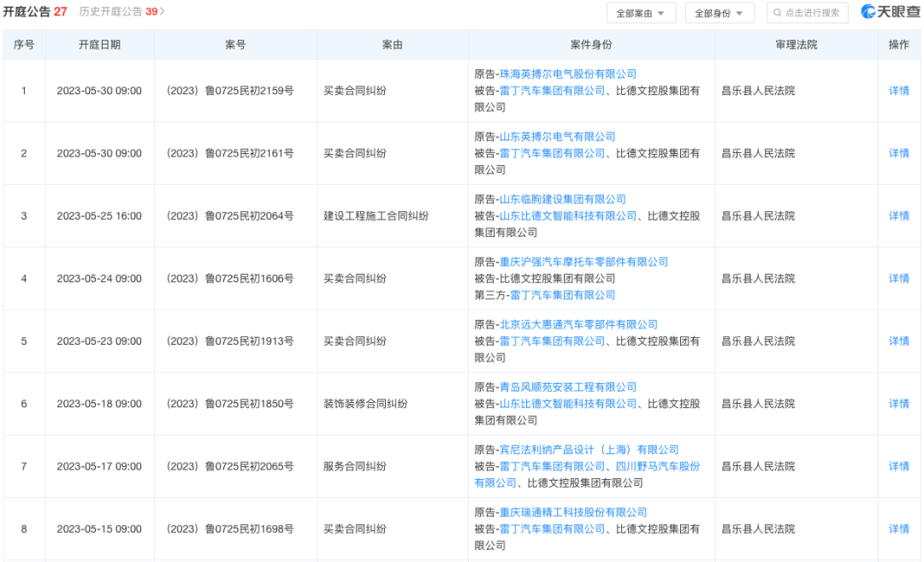924x562 pixels.
Task: Click the magnifier icon in search box
Action: tap(777, 13)
